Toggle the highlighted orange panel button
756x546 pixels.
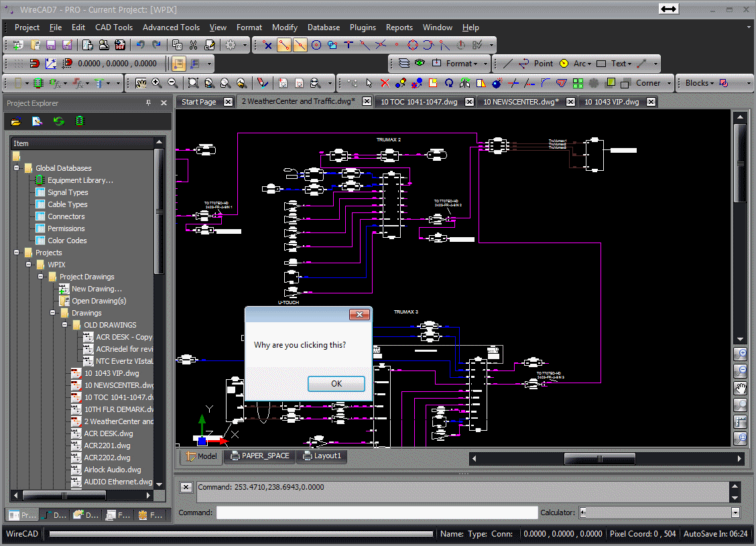[178, 64]
